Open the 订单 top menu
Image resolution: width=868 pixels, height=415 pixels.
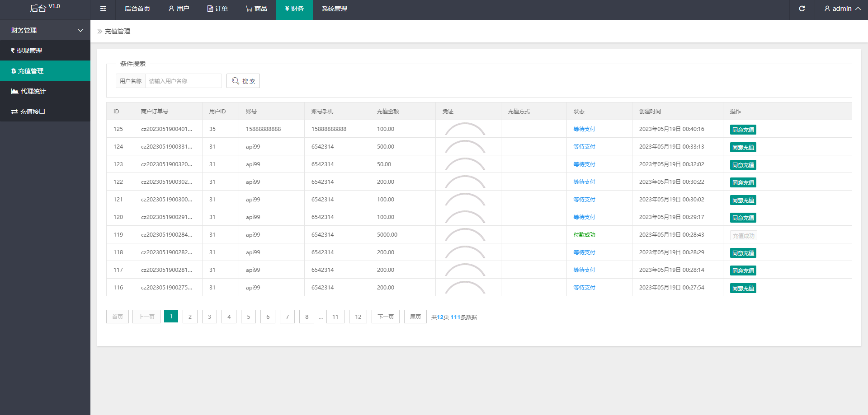pyautogui.click(x=217, y=9)
